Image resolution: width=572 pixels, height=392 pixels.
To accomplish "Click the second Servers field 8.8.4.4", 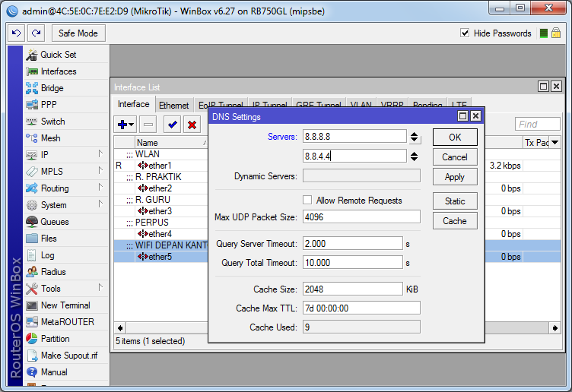I will point(354,156).
